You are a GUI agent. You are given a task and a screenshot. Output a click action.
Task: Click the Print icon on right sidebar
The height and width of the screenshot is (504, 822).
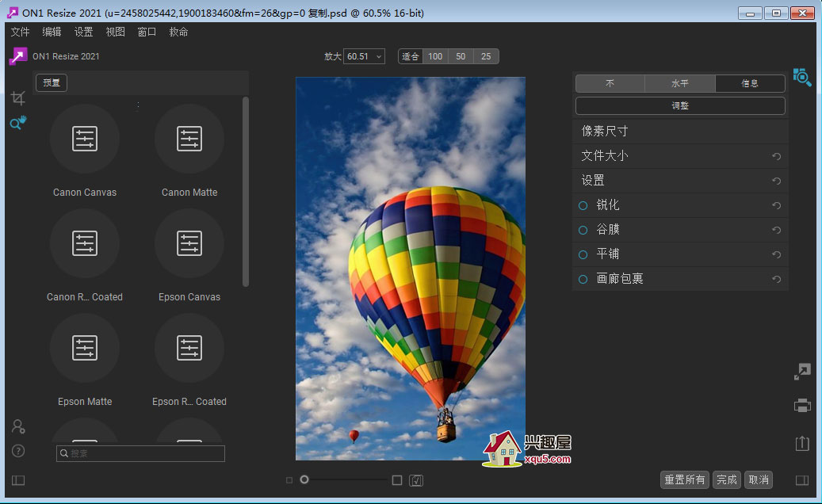point(802,406)
